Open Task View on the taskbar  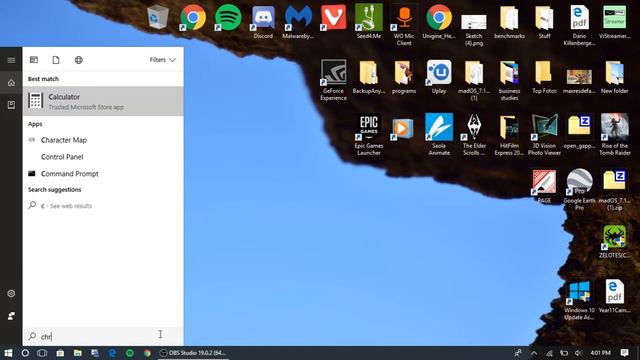tap(42, 353)
